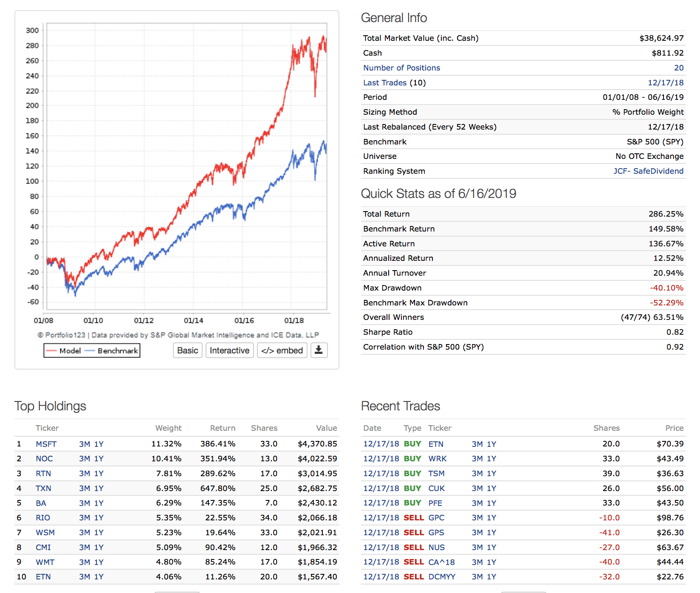Click the 12/17/18 last trades date
This screenshot has height=593, width=700.
(x=665, y=83)
